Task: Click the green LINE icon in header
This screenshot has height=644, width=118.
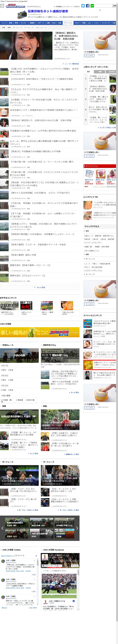Action: pos(92,6)
